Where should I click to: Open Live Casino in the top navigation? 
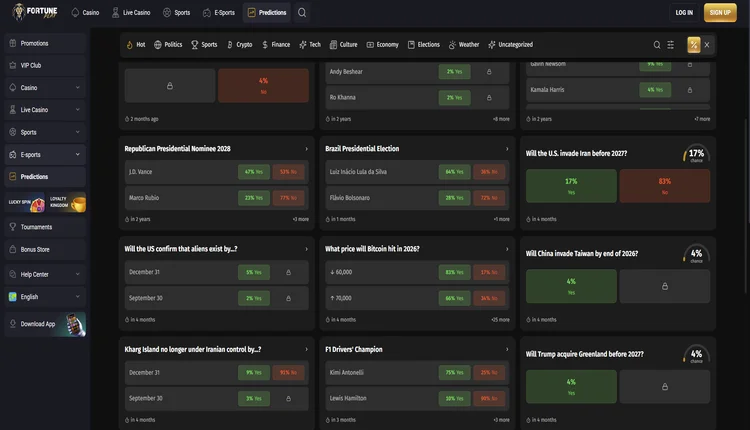[131, 12]
